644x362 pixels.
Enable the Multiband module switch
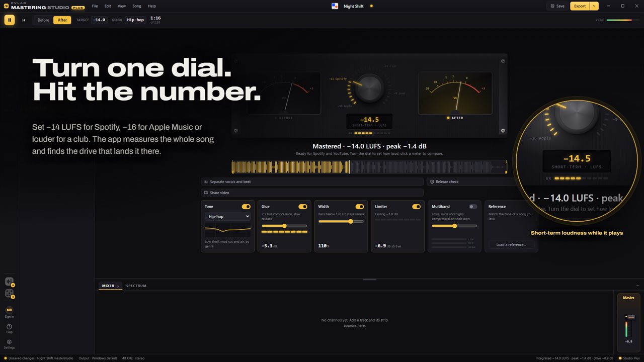[473, 207]
